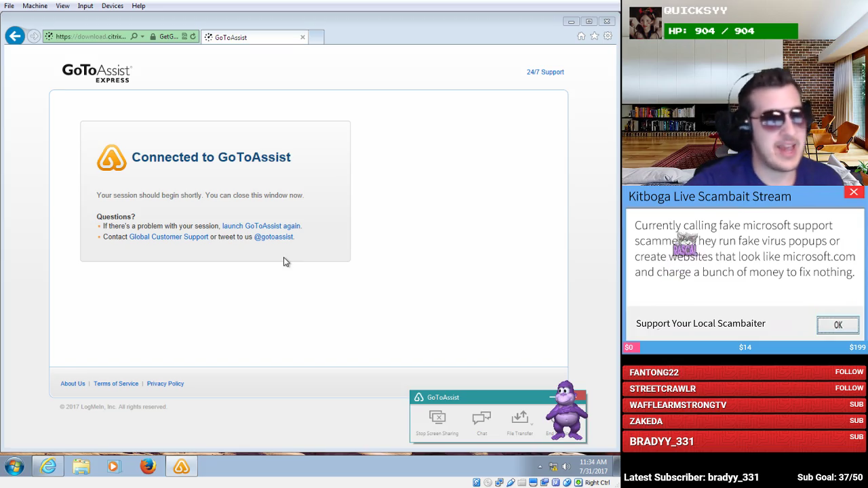The width and height of the screenshot is (868, 488).
Task: Open the Favorites star icon
Action: 595,37
